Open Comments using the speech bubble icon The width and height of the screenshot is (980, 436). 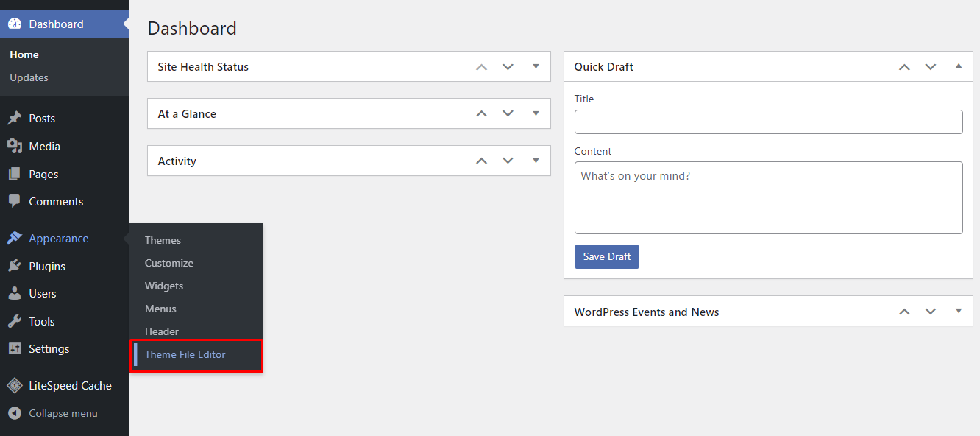pyautogui.click(x=15, y=201)
